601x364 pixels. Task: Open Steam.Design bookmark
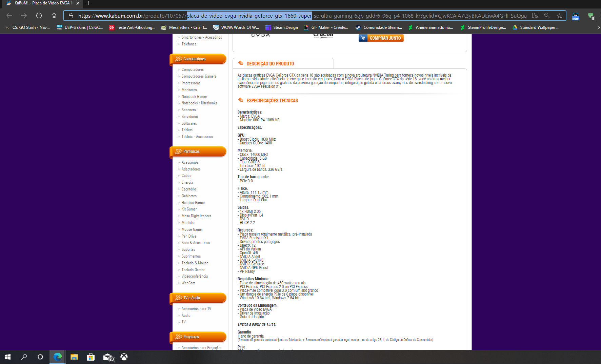point(282,27)
